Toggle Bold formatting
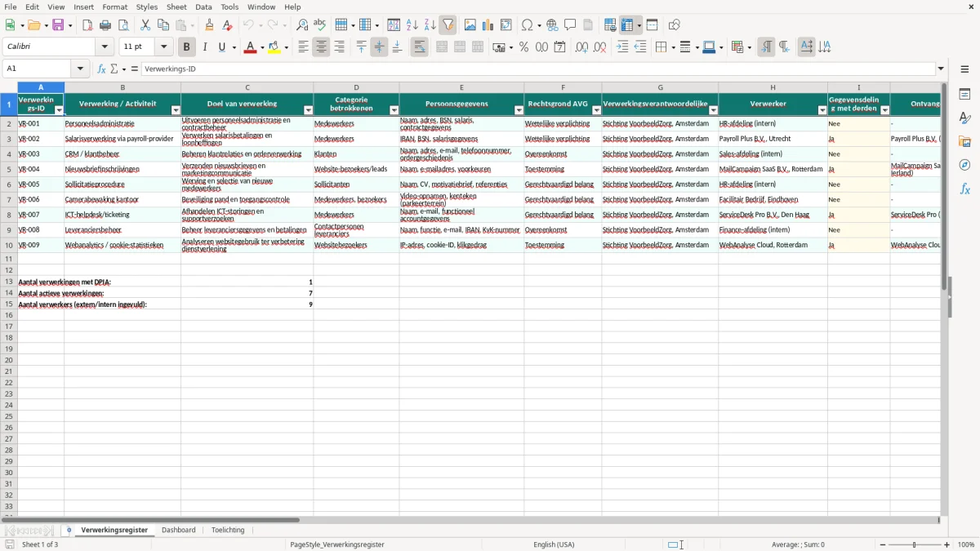980x551 pixels. pyautogui.click(x=186, y=47)
